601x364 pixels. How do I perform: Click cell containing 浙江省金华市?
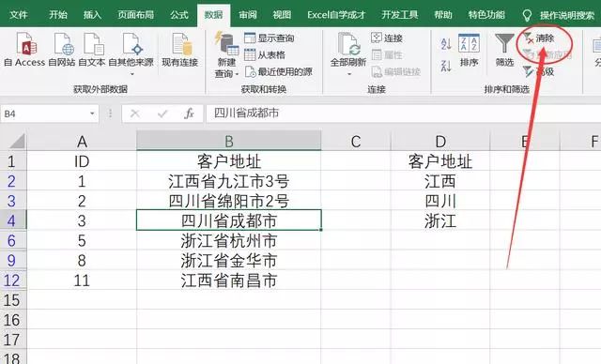[229, 261]
